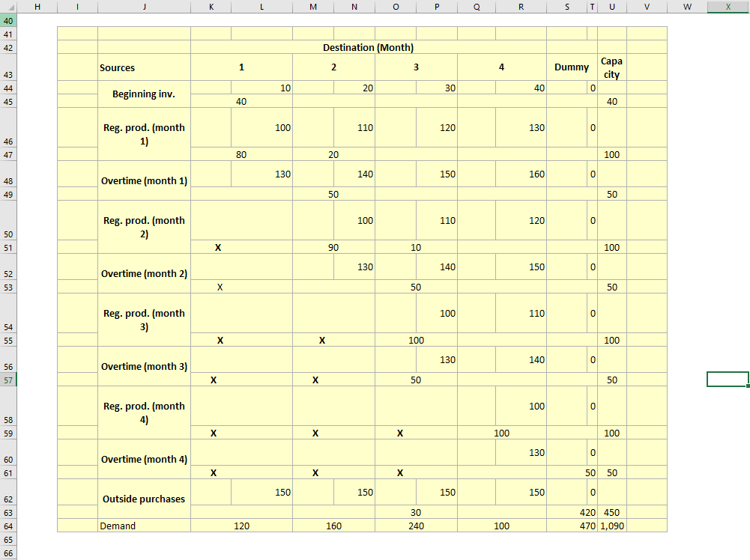Select row 40 header

click(x=8, y=20)
